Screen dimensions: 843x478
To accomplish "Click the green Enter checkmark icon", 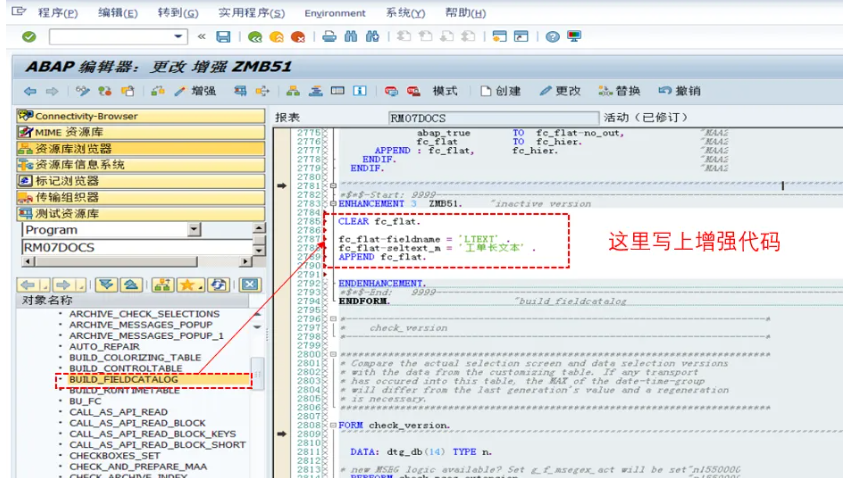I will click(x=29, y=37).
